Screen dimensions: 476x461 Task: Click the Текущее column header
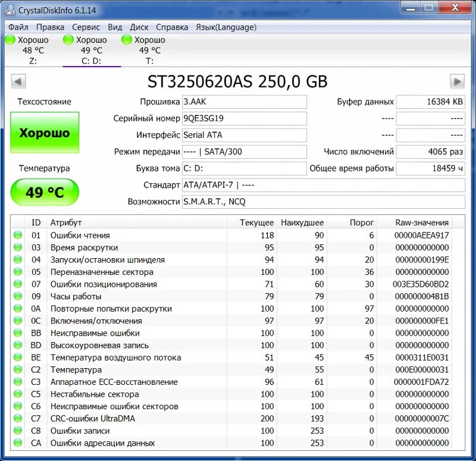252,222
